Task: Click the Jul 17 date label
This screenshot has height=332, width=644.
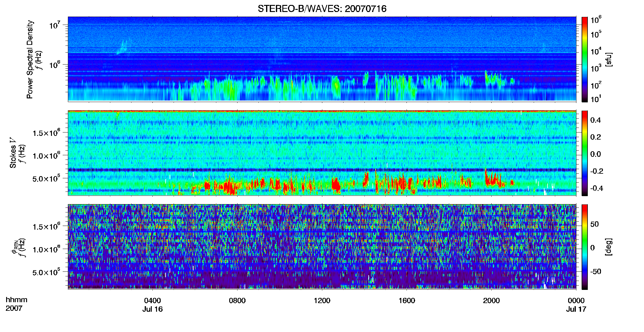Action: (576, 309)
